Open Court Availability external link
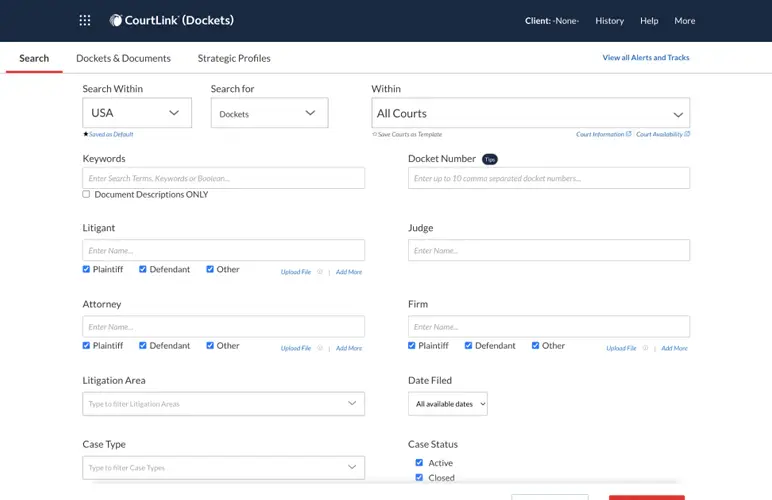 663,134
